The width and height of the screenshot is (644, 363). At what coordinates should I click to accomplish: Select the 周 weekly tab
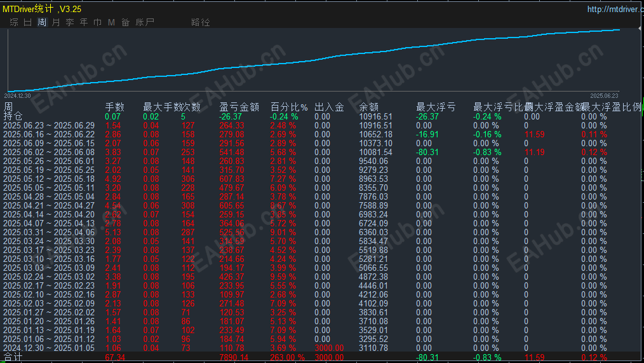pyautogui.click(x=42, y=22)
